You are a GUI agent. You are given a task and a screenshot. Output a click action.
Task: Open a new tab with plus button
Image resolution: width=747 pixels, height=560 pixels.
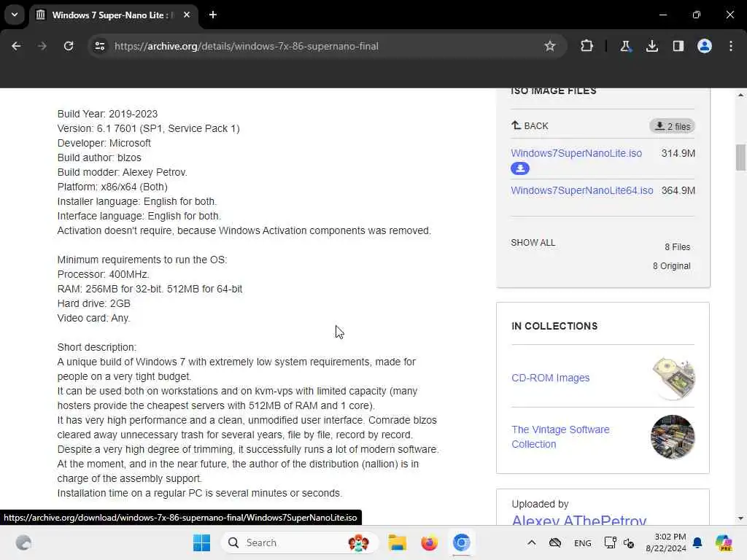(x=213, y=15)
